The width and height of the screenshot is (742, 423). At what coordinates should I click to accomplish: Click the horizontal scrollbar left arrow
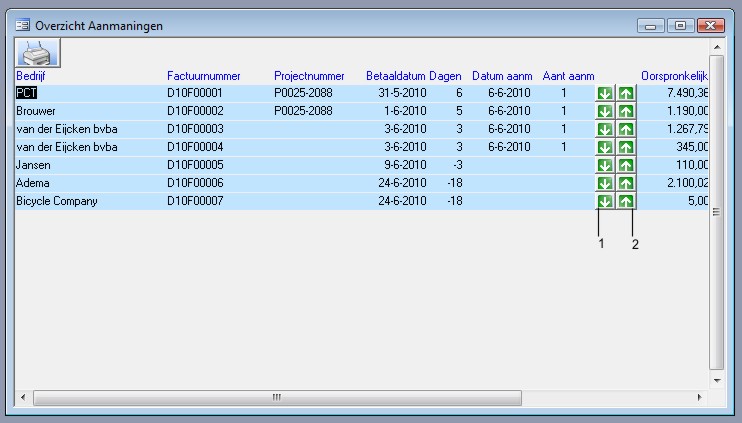(x=23, y=397)
